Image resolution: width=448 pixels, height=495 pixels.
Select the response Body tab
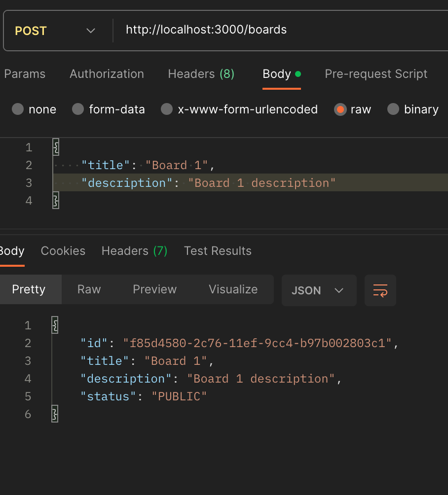point(12,251)
